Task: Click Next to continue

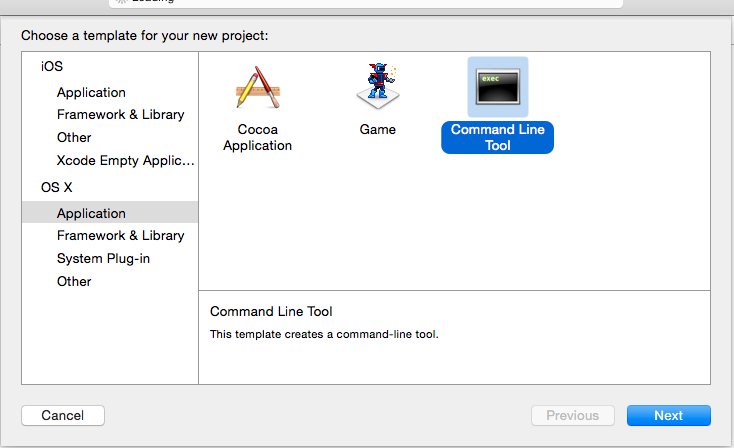Action: pyautogui.click(x=668, y=415)
